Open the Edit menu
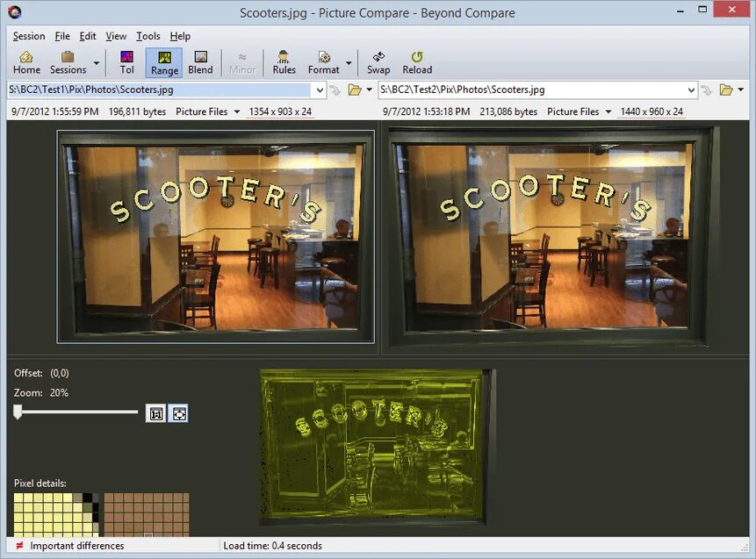 click(x=88, y=36)
